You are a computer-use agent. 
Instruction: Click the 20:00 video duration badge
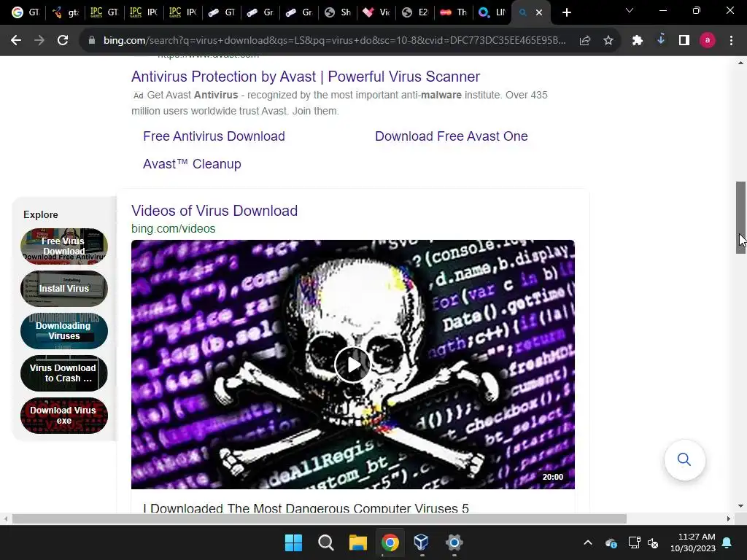coord(553,477)
